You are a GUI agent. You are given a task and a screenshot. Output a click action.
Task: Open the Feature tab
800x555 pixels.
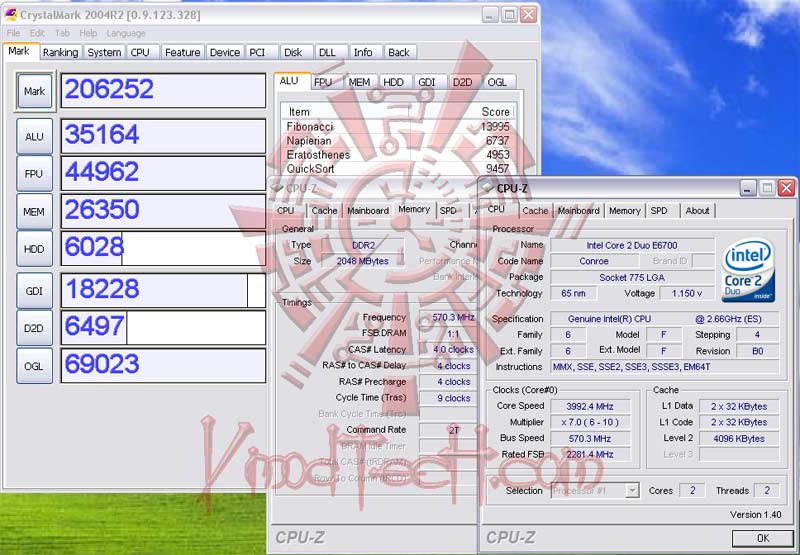point(182,53)
